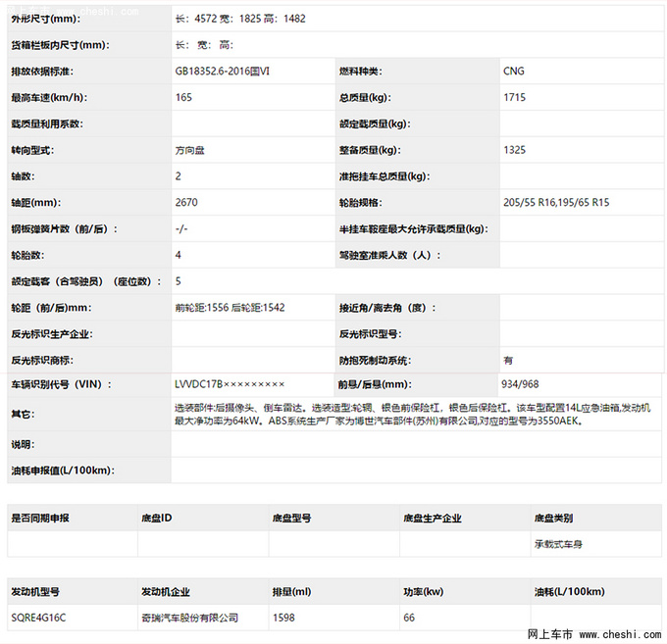Select the axle count value 2

pyautogui.click(x=178, y=176)
